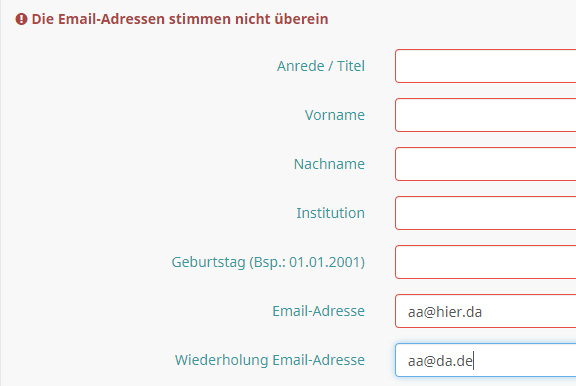
Task: Click the Nachname label
Action: pos(329,164)
